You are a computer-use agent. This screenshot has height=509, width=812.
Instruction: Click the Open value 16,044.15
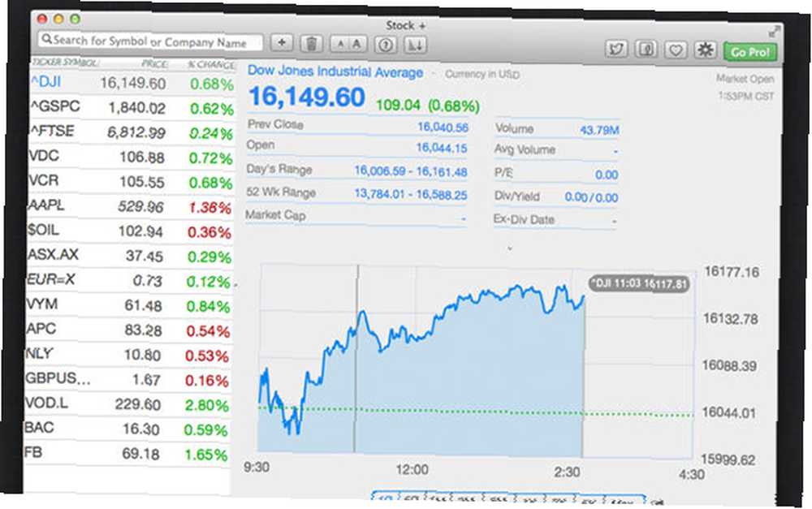coord(442,148)
